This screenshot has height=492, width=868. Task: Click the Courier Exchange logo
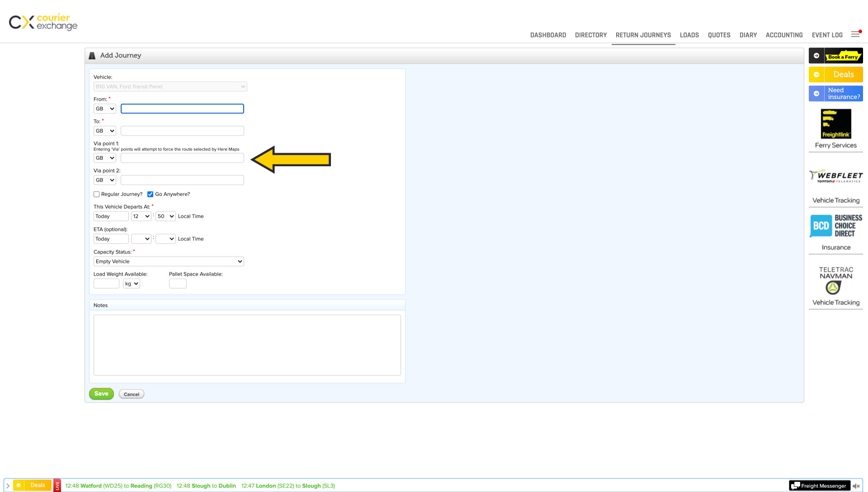tap(43, 22)
